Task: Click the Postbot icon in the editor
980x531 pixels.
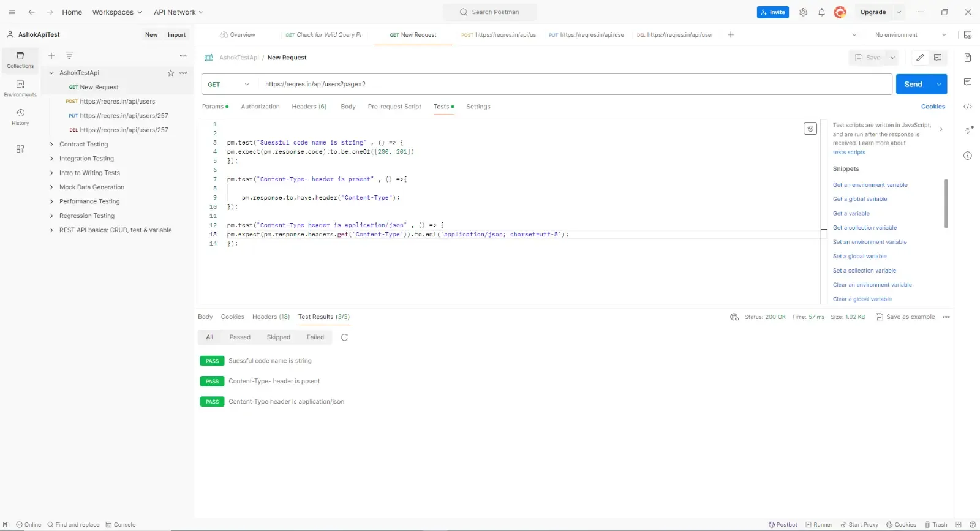Action: 810,129
